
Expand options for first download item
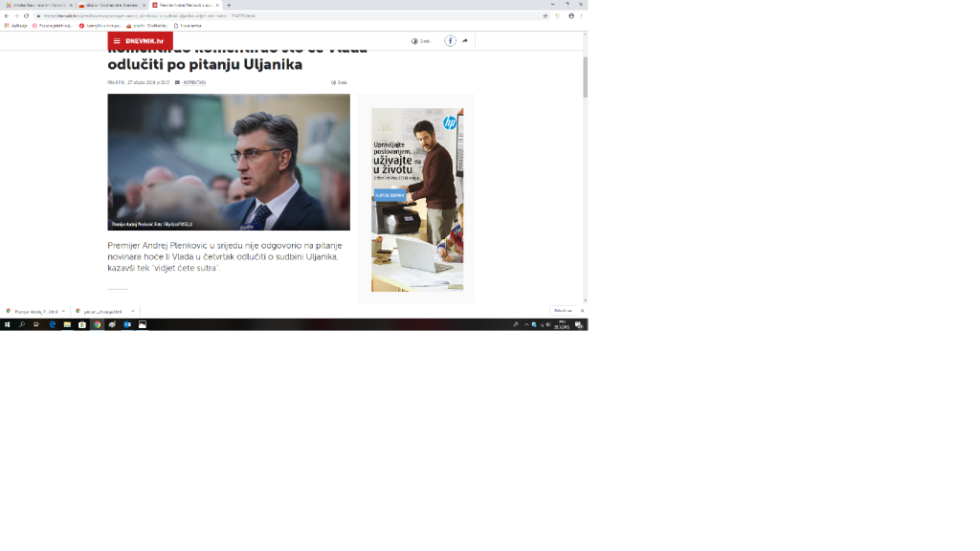(63, 311)
